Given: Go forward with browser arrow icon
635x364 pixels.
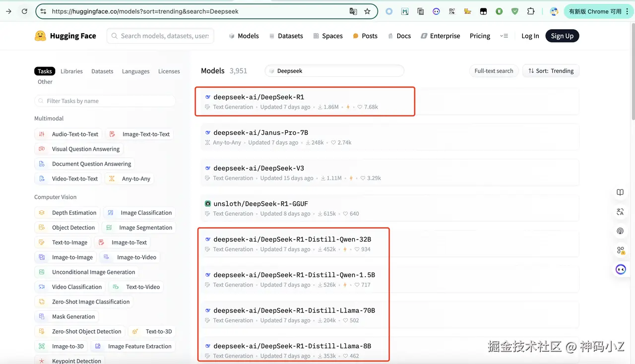Looking at the screenshot, I should pyautogui.click(x=8, y=11).
